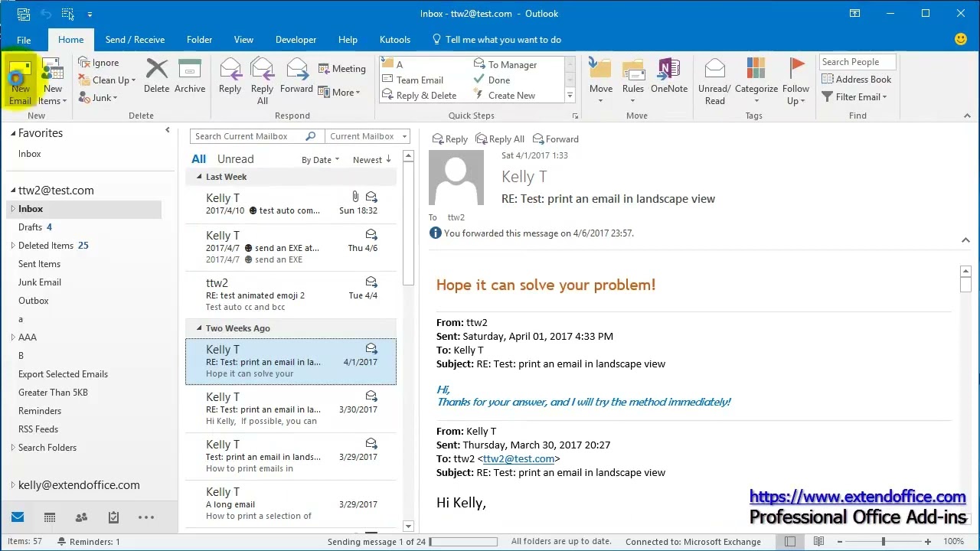Open the Kutools tab

click(395, 40)
